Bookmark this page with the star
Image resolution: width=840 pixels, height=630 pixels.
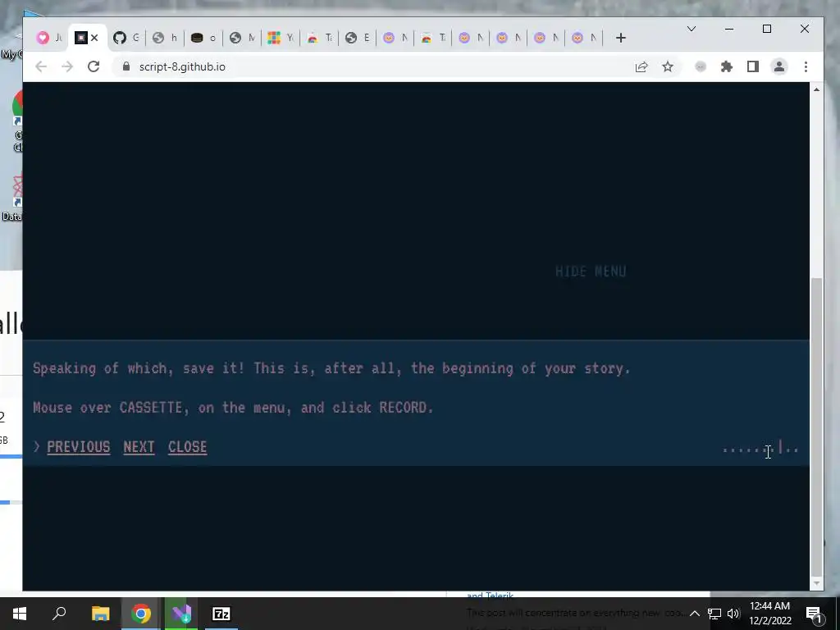668,66
